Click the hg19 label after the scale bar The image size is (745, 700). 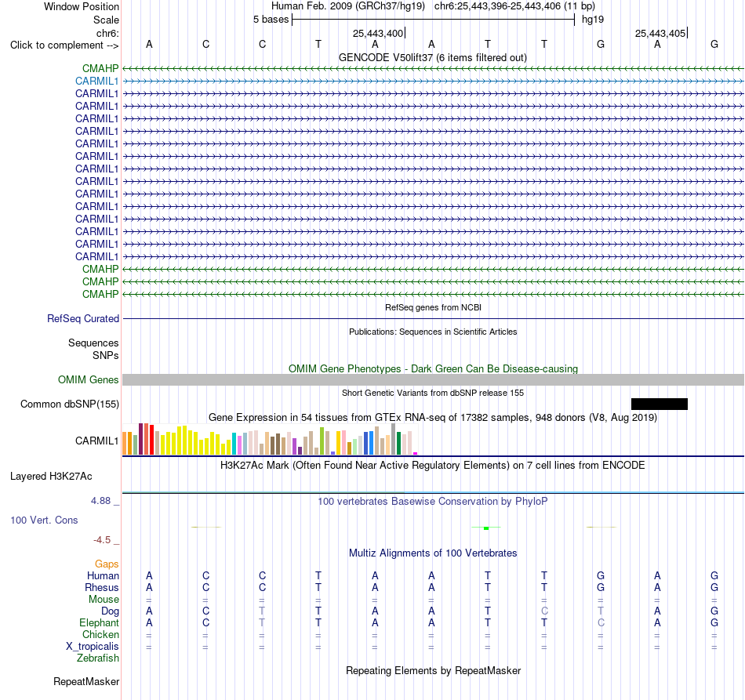pos(593,20)
